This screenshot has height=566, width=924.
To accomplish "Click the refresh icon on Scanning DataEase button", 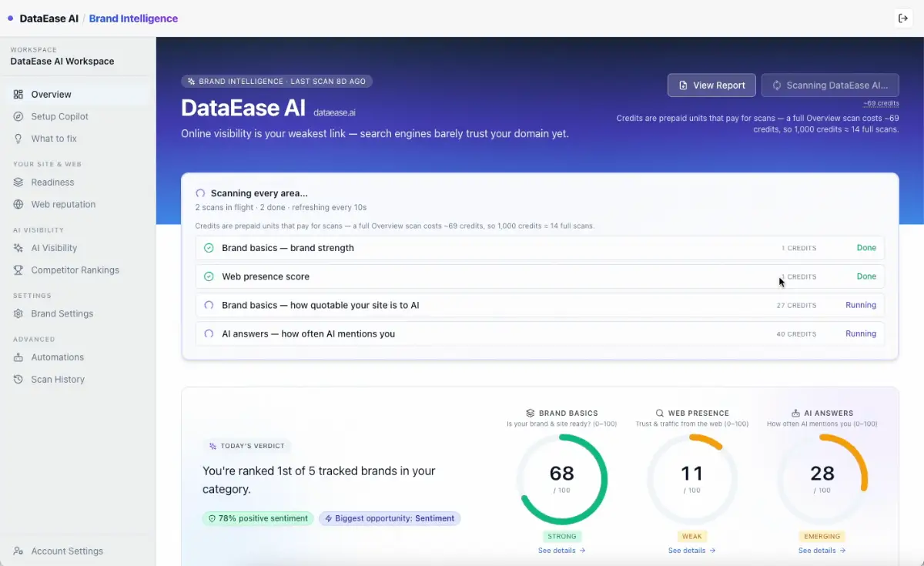I will click(x=777, y=85).
